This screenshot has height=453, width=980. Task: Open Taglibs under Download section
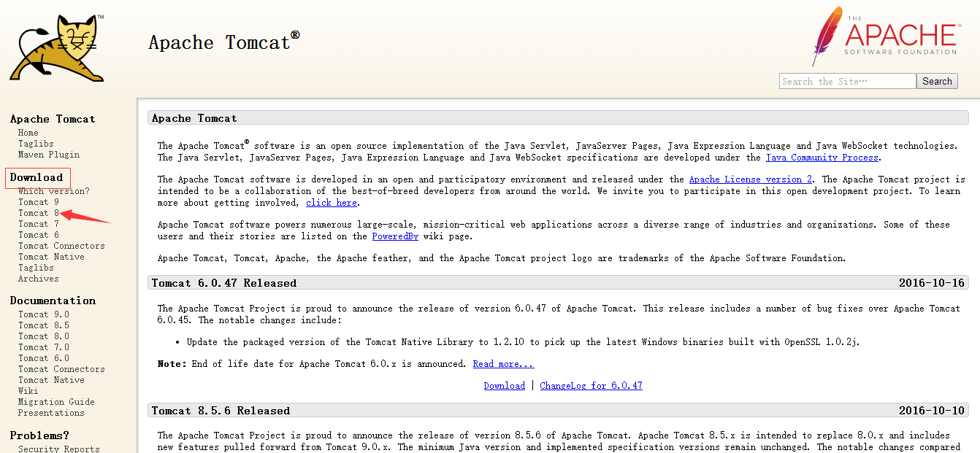(x=36, y=268)
